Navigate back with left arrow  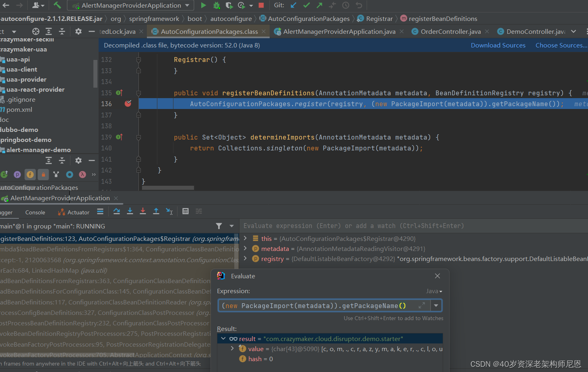pyautogui.click(x=6, y=5)
